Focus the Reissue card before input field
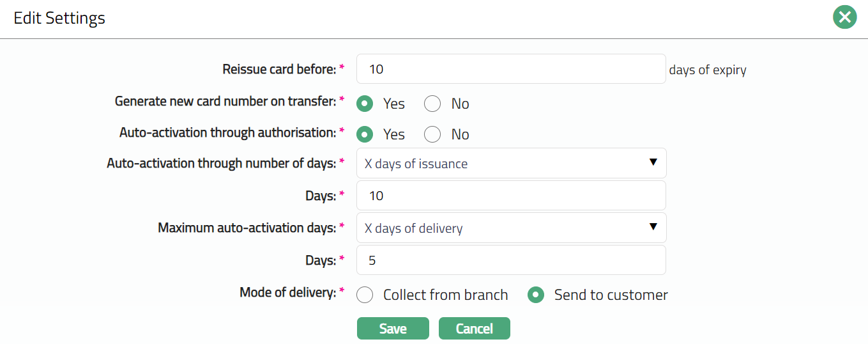The height and width of the screenshot is (344, 868). (511, 69)
